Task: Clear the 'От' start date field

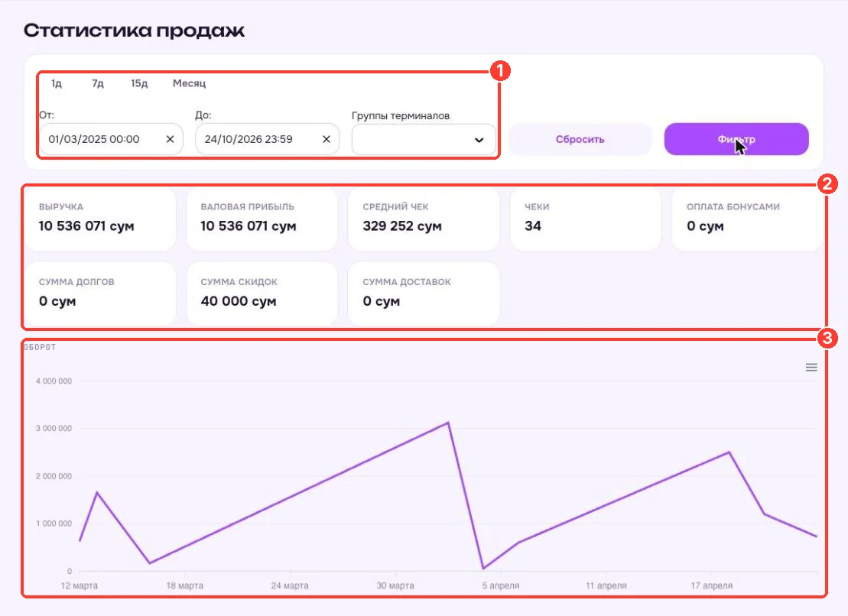Action: pyautogui.click(x=170, y=139)
